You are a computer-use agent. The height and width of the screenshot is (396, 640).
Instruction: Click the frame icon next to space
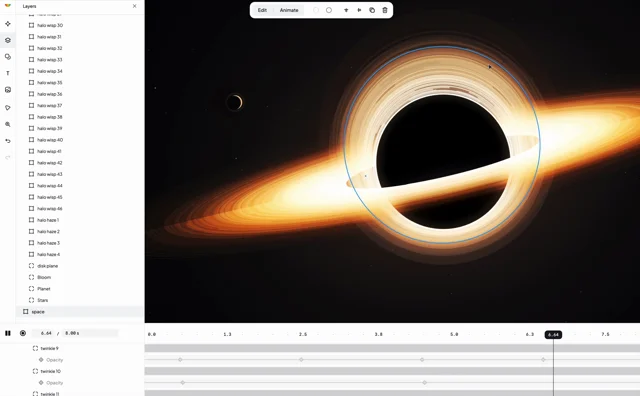pyautogui.click(x=26, y=311)
